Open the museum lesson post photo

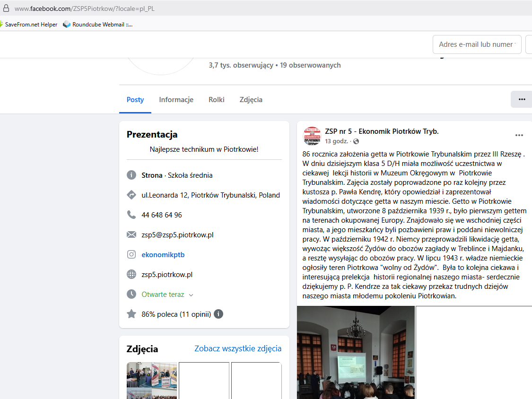(x=356, y=352)
